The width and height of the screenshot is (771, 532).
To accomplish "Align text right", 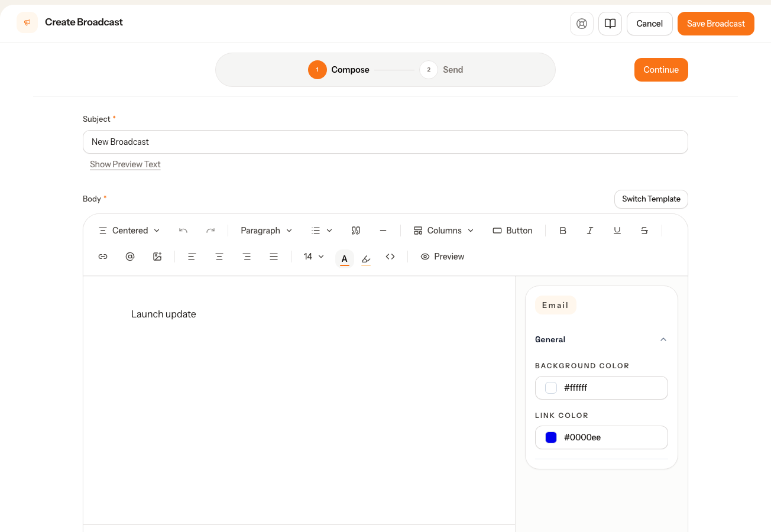I will click(x=247, y=257).
